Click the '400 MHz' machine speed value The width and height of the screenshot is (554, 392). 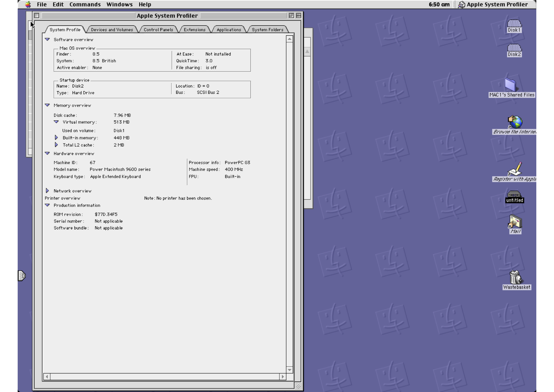pyautogui.click(x=234, y=169)
